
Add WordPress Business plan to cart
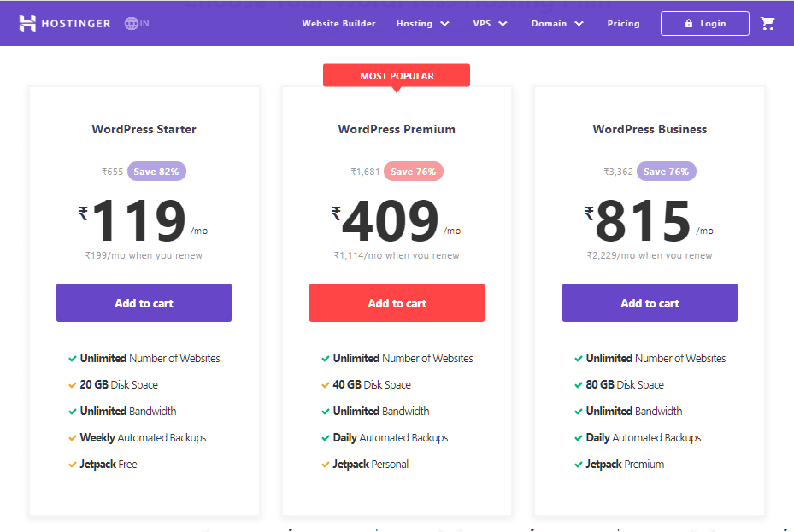click(650, 303)
